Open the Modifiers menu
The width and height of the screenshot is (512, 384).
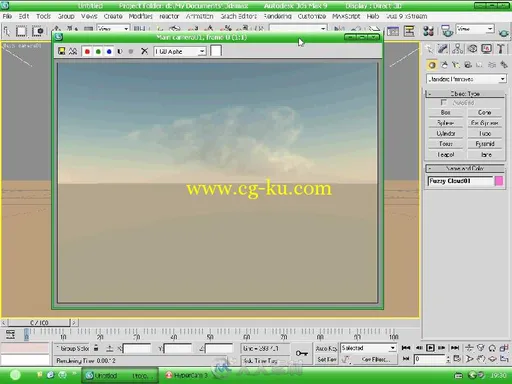141,16
